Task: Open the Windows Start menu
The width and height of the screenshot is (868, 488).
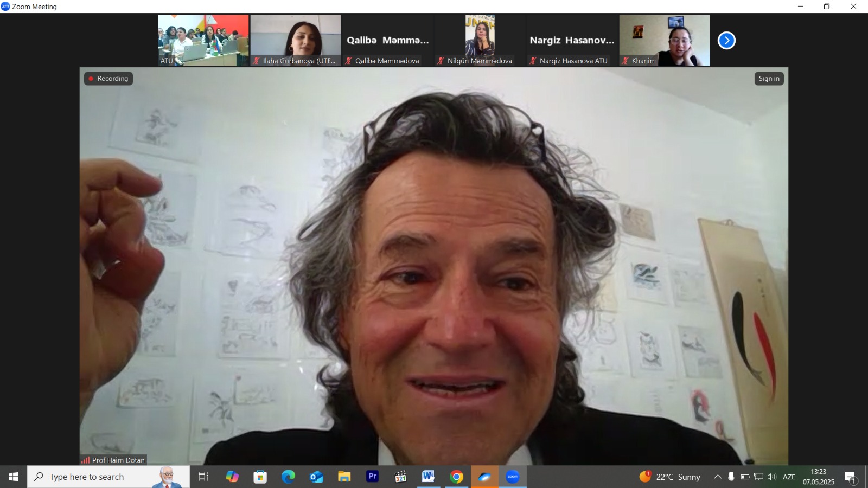Action: point(14,477)
